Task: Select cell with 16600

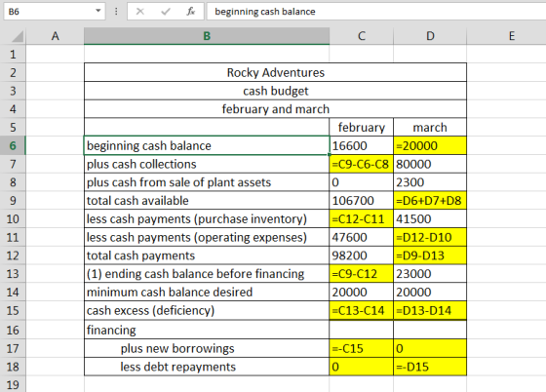Action: [x=362, y=145]
